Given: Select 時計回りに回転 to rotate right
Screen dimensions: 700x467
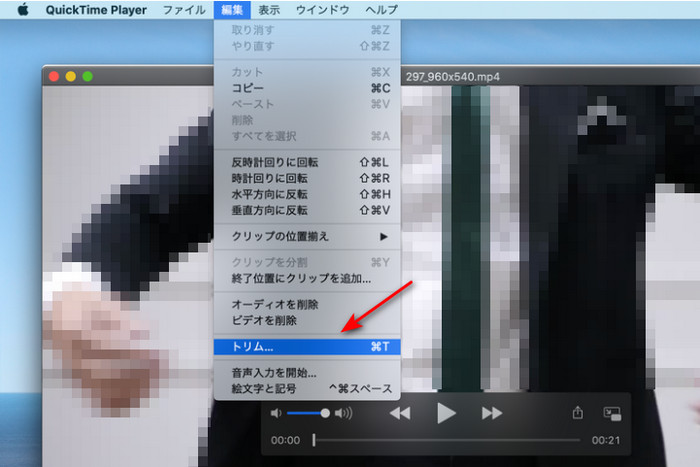Looking at the screenshot, I should coord(307,178).
